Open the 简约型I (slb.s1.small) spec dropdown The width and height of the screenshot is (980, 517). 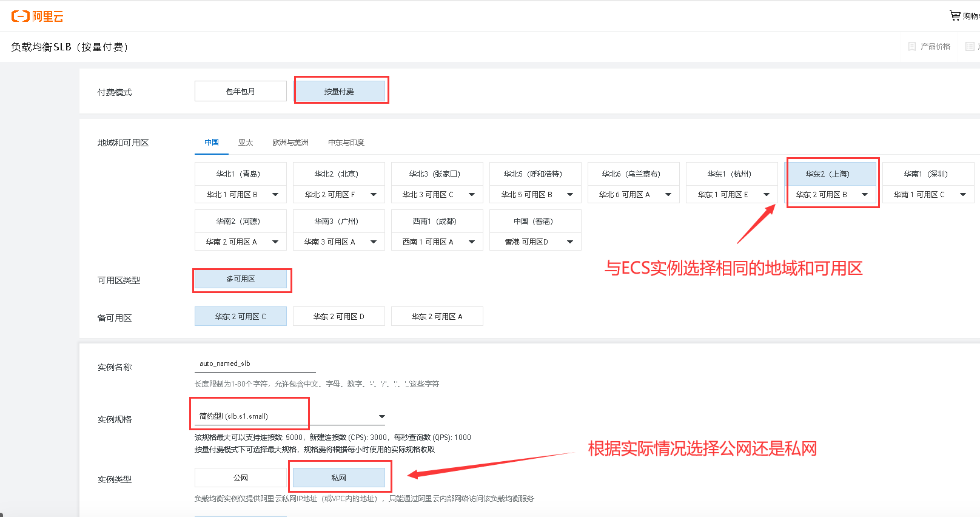(290, 416)
